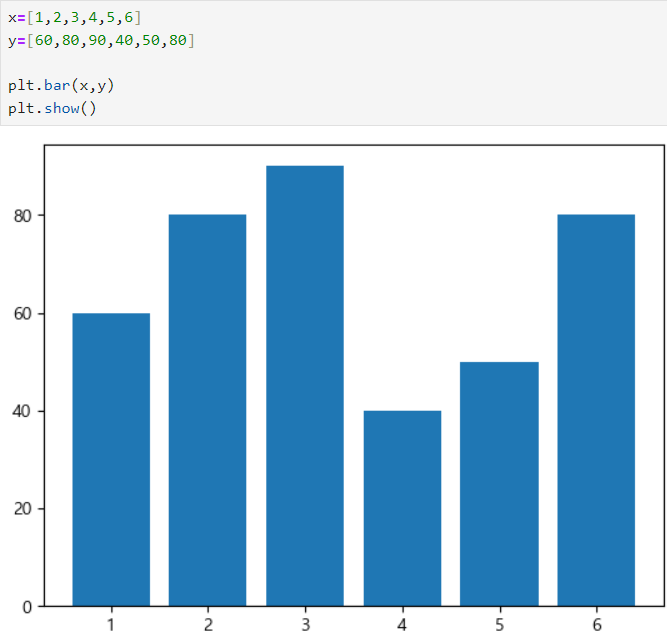667x634 pixels.
Task: Click the y-axis tick label 0
Action: pyautogui.click(x=27, y=607)
